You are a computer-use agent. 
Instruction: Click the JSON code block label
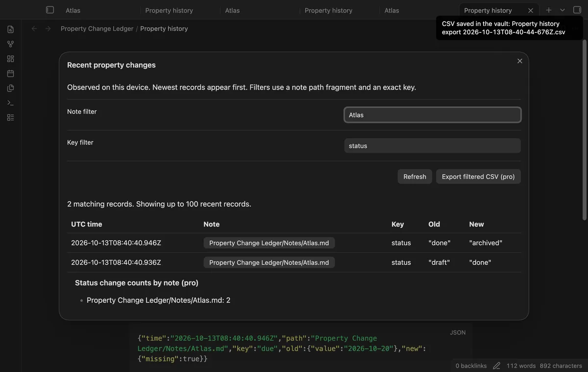(x=458, y=332)
